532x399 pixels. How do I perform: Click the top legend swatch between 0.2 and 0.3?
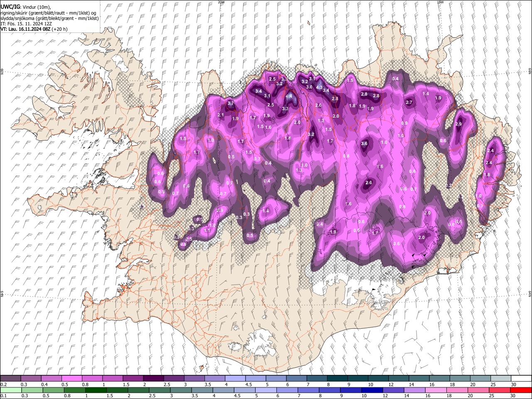10,378
